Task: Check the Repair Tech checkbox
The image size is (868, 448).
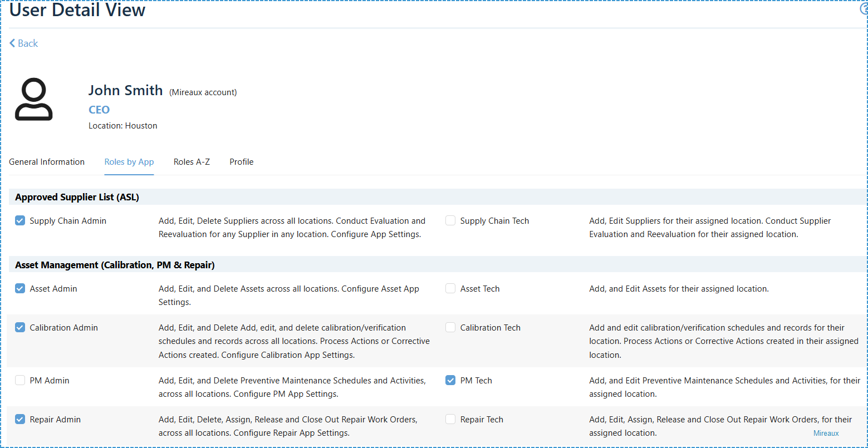Action: [x=450, y=420]
